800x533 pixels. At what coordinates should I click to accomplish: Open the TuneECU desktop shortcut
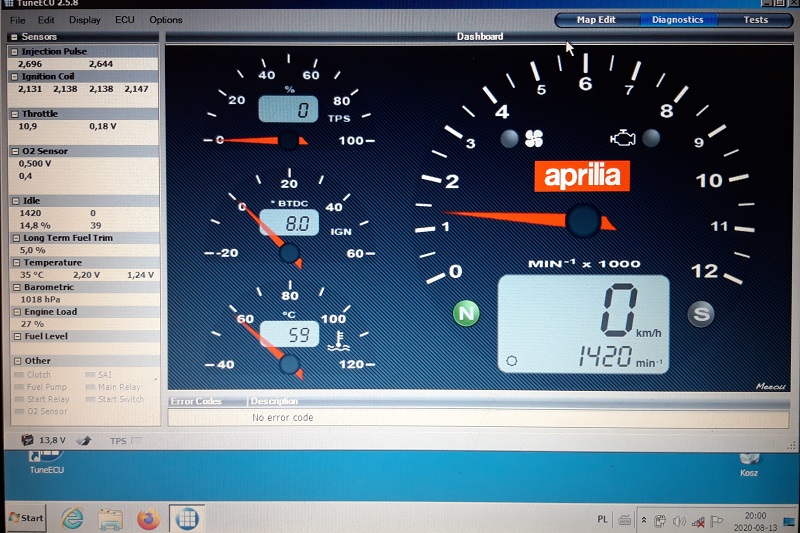click(x=46, y=462)
